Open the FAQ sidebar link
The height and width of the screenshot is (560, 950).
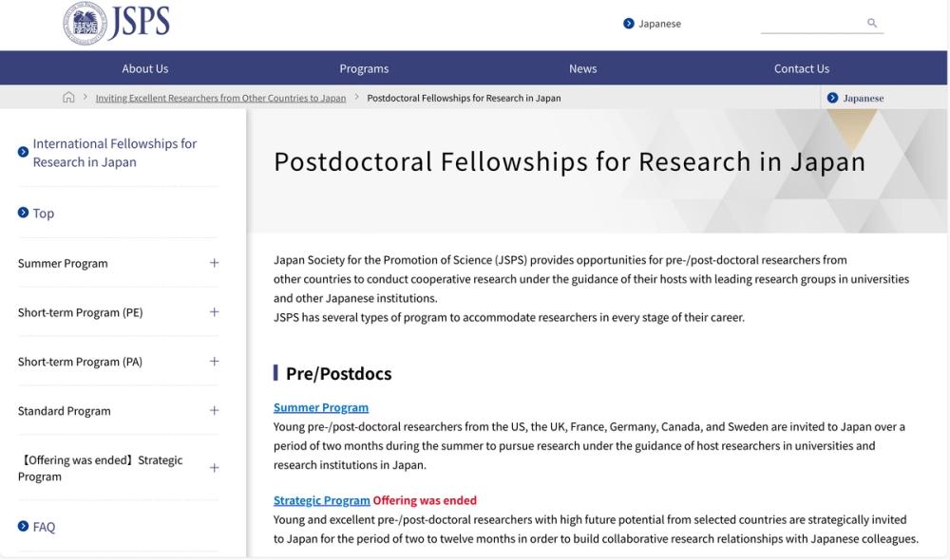[x=44, y=527]
